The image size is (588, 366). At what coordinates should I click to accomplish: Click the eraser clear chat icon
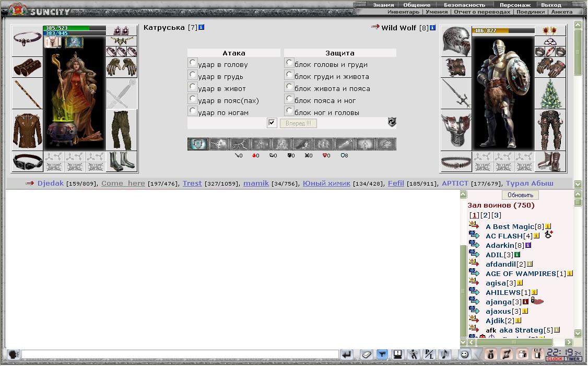pos(367,354)
